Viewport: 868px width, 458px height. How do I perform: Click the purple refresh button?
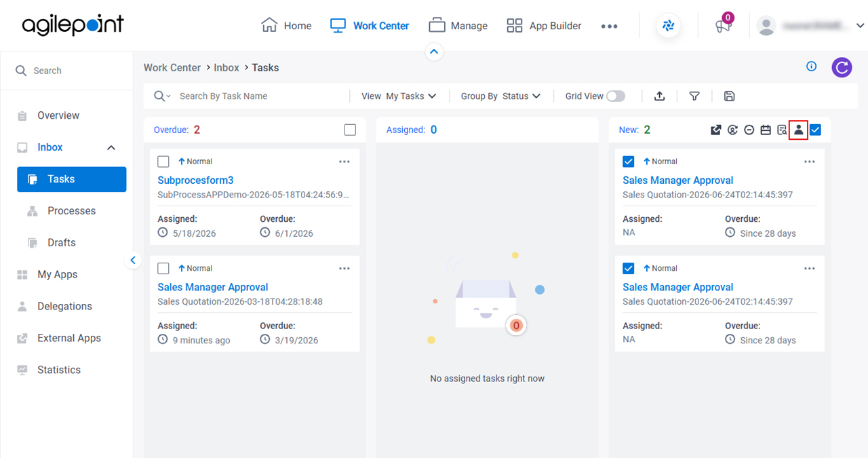tap(842, 67)
